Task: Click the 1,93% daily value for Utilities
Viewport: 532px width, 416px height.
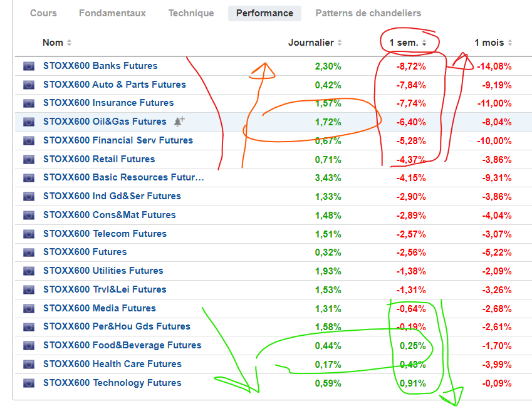Action: [328, 271]
